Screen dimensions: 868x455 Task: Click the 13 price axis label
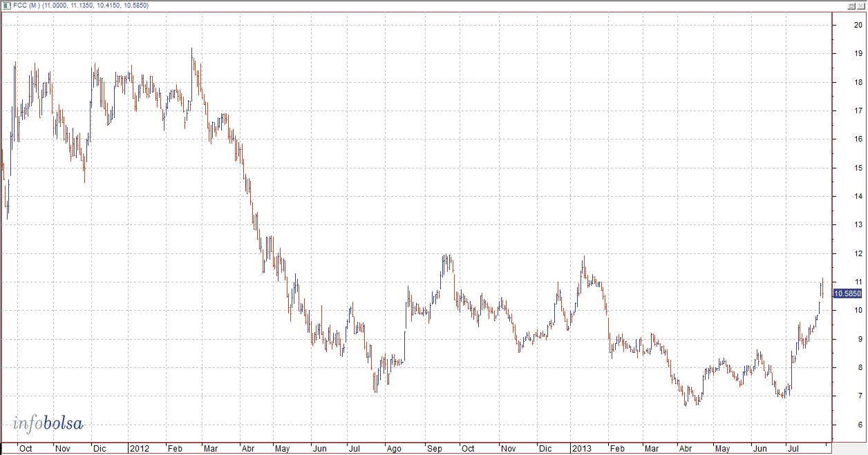pos(858,225)
